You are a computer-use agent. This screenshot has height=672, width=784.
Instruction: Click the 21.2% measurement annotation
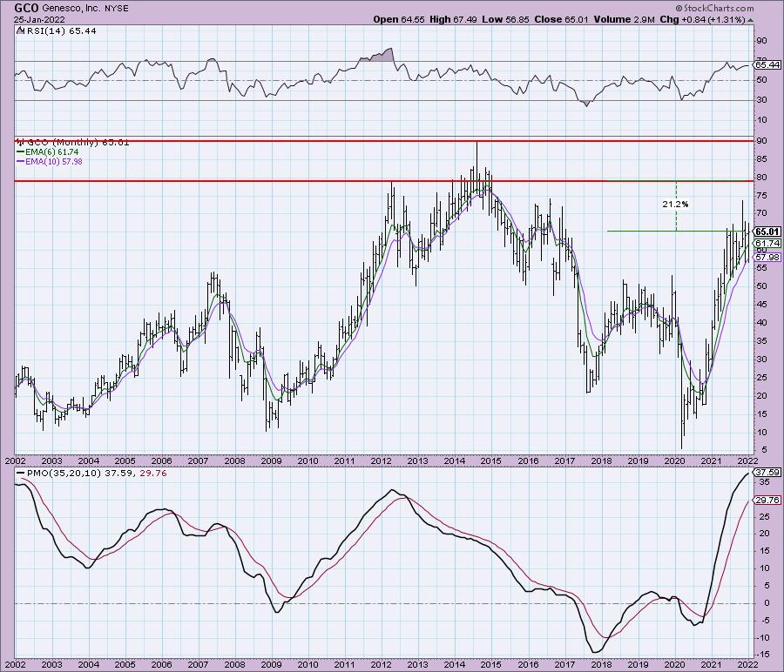click(x=675, y=204)
